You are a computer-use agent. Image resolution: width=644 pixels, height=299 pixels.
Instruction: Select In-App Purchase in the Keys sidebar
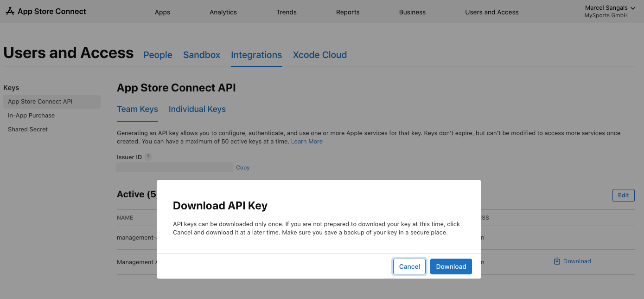[31, 115]
